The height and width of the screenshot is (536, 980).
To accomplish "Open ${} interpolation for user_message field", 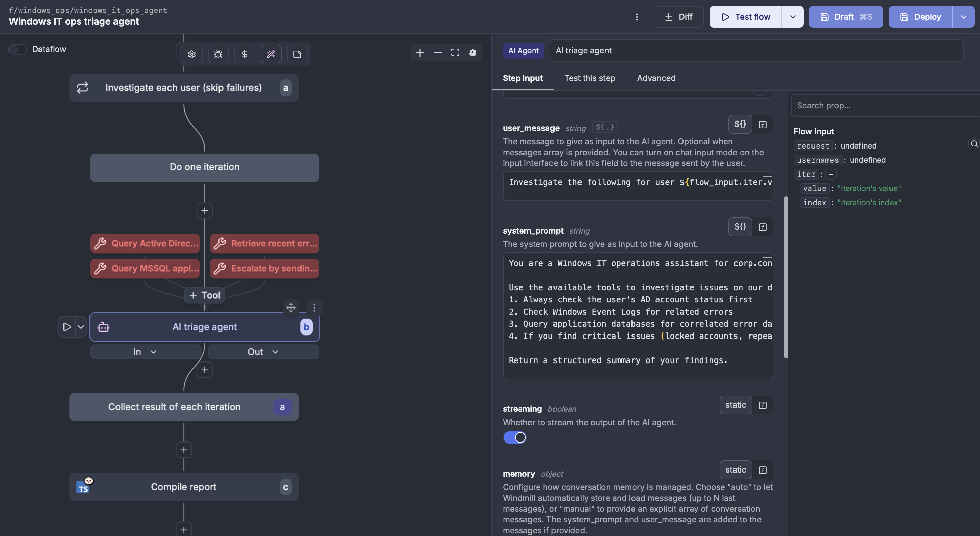I will 740,124.
